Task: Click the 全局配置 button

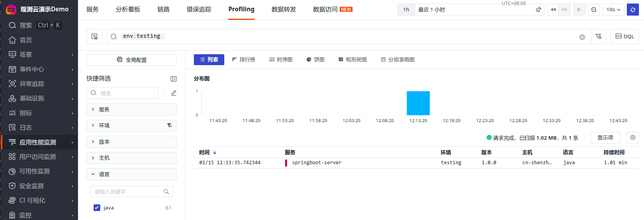Action: coord(131,60)
